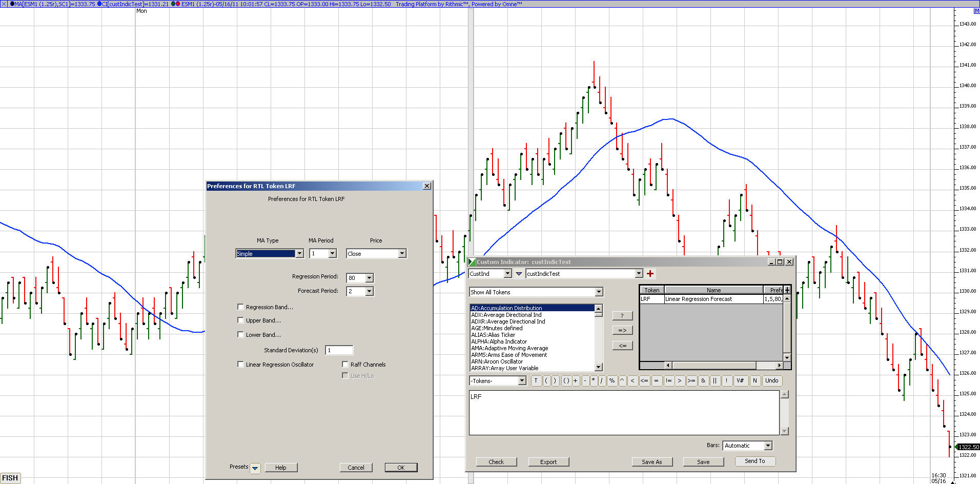Click the Send To button
This screenshot has height=484, width=980.
click(755, 461)
